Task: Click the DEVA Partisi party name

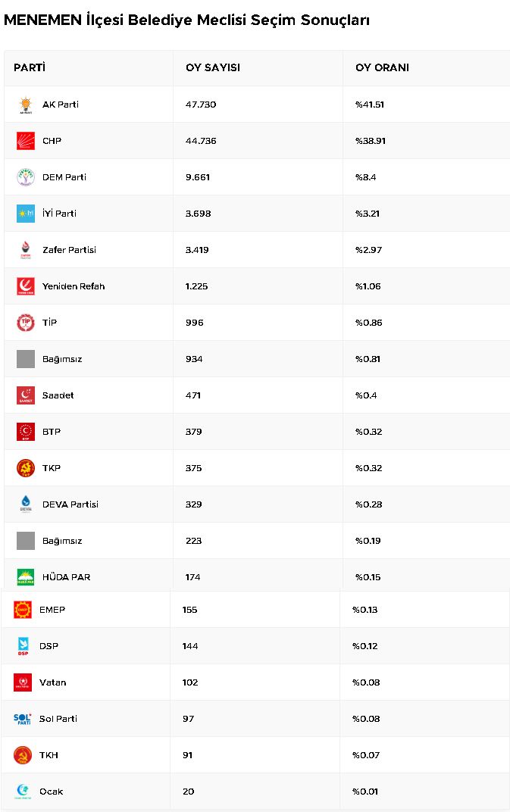Action: 70,504
